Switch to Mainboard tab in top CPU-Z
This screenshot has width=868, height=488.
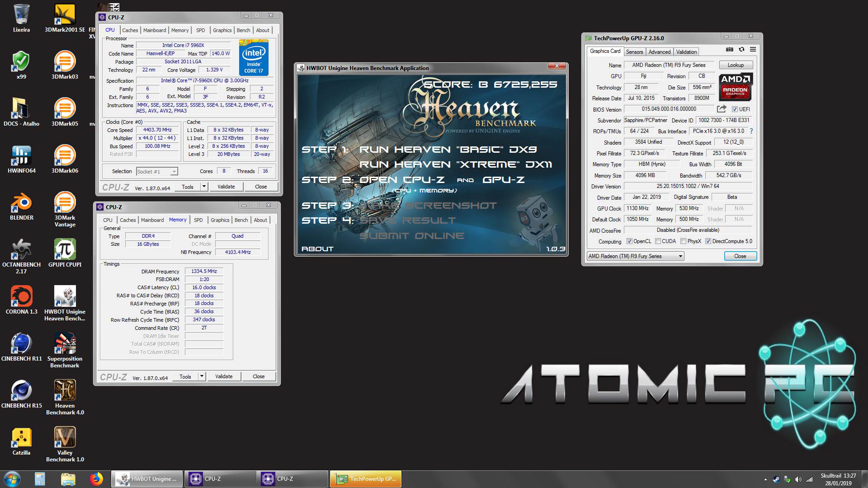155,30
